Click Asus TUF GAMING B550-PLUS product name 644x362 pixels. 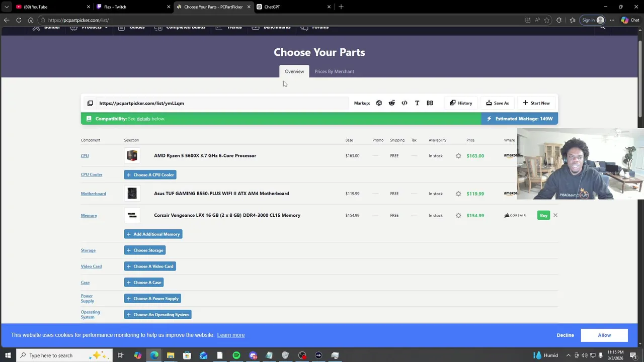tap(221, 194)
